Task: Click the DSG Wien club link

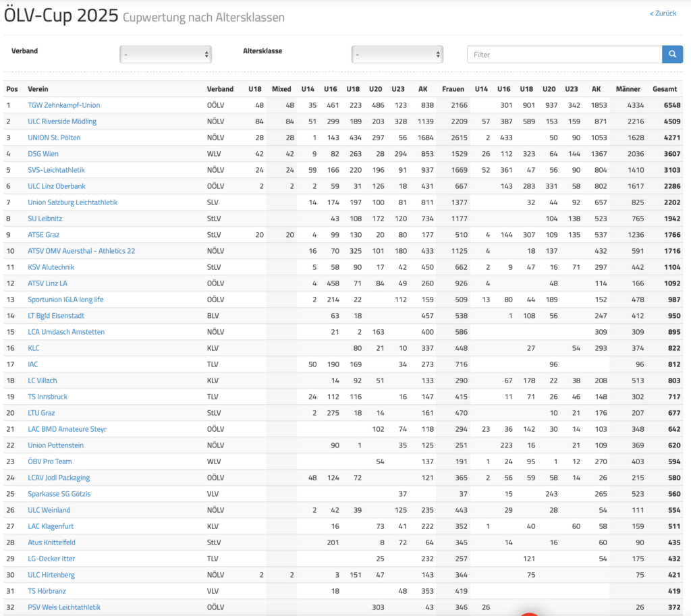Action: coord(43,154)
